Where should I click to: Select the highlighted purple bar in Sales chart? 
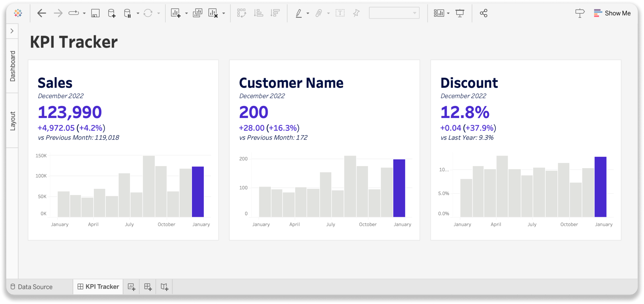coord(198,192)
